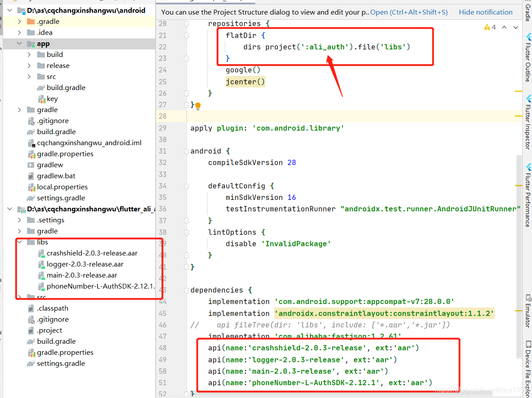Click the key file's chart icon under app
The image size is (532, 398).
point(41,99)
